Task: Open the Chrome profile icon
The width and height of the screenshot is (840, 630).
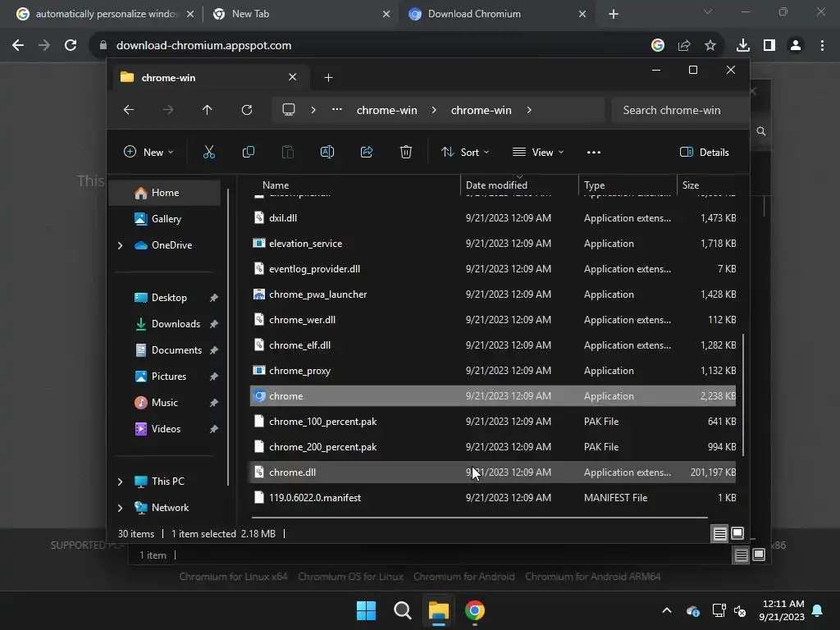Action: click(x=796, y=46)
